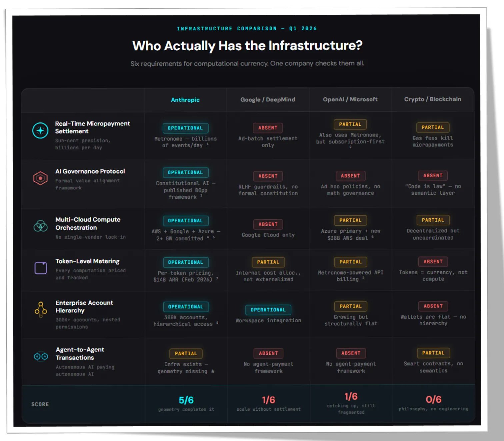Click Crypto's ABSENT badge for AI Governance Protocol

coord(433,176)
